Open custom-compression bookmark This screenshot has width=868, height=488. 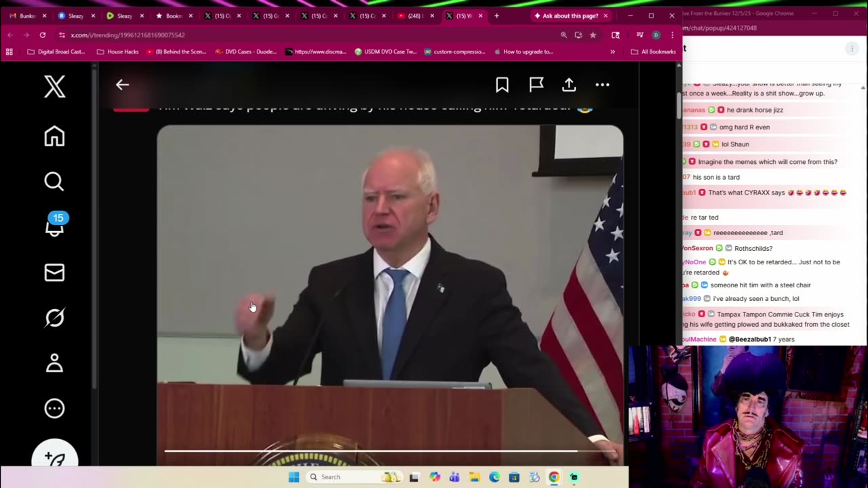[x=455, y=52]
